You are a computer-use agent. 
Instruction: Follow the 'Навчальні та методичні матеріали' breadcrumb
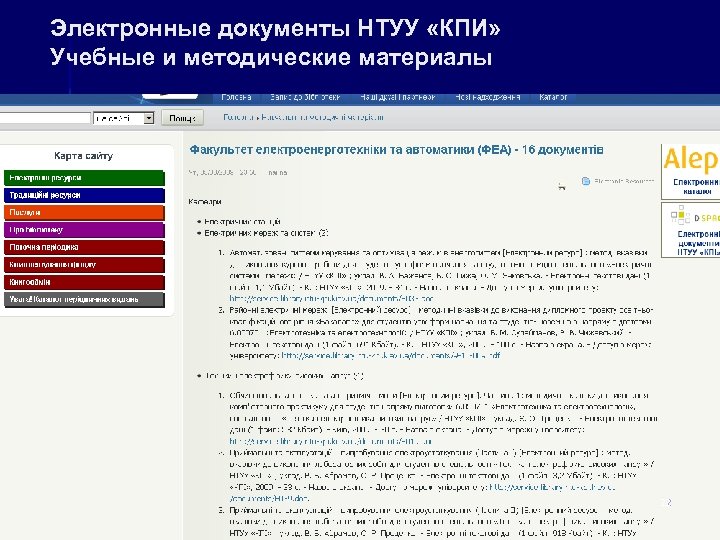coord(322,118)
